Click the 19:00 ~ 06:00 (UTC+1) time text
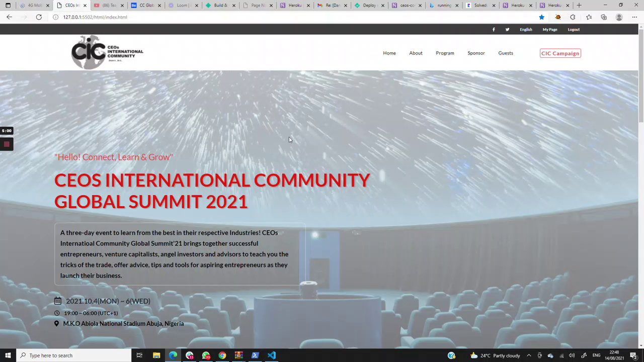Screen dimensions: 644x362 point(91,313)
